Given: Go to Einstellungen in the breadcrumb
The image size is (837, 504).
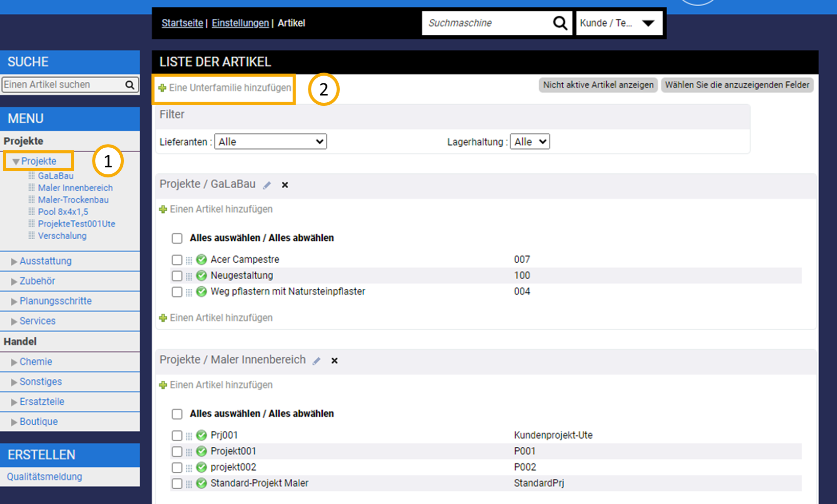Looking at the screenshot, I should pos(240,23).
